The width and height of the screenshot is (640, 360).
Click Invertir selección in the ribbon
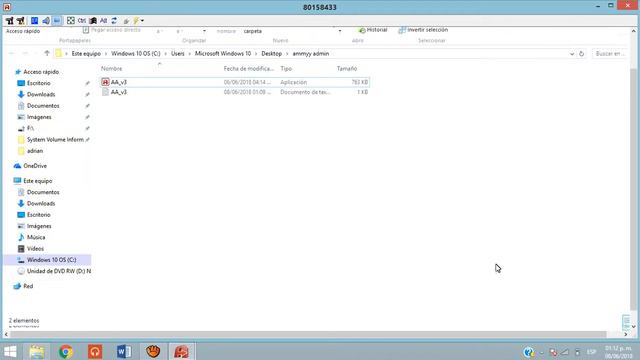click(423, 30)
